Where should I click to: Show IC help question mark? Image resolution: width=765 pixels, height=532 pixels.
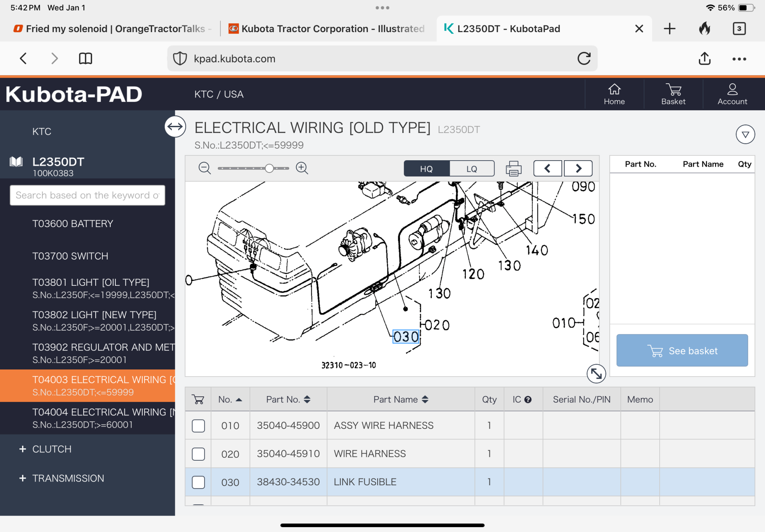pos(528,400)
